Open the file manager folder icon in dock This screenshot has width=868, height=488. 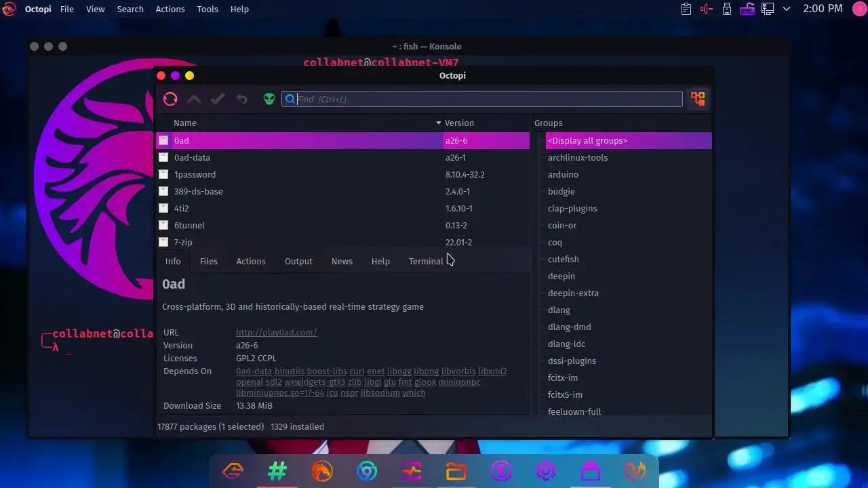(x=456, y=470)
